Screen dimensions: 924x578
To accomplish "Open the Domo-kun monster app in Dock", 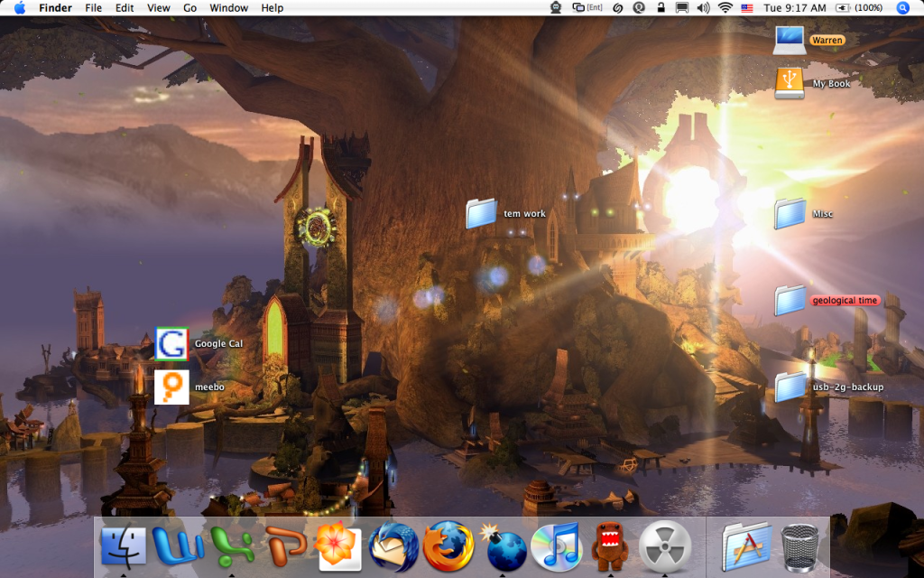I will coord(610,546).
